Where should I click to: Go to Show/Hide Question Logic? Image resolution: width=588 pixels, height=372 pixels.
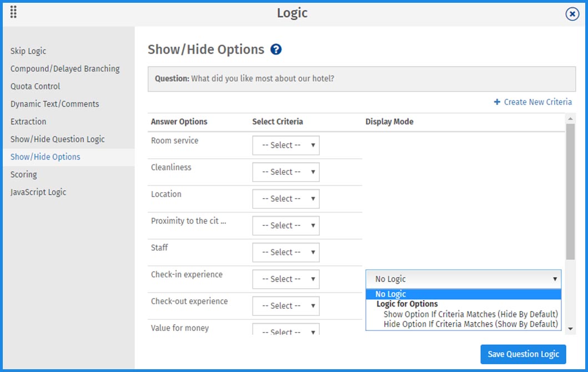coord(57,139)
